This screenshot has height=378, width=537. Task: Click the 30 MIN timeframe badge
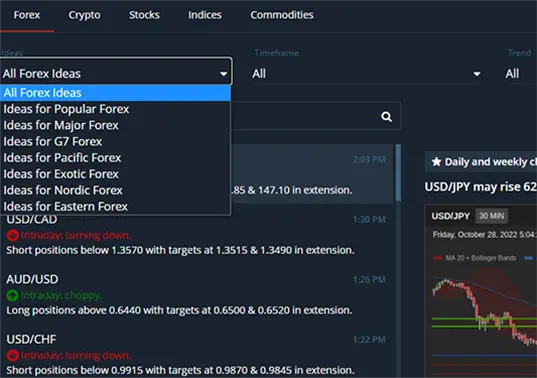tap(491, 216)
